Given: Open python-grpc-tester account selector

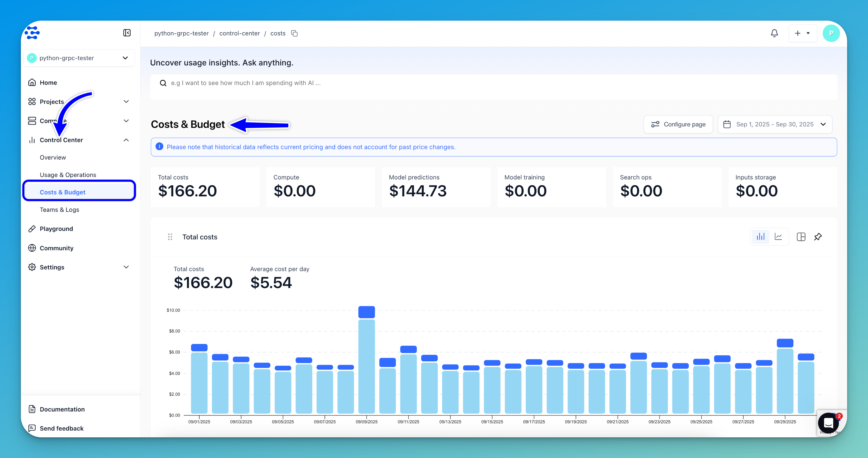Looking at the screenshot, I should (x=79, y=58).
